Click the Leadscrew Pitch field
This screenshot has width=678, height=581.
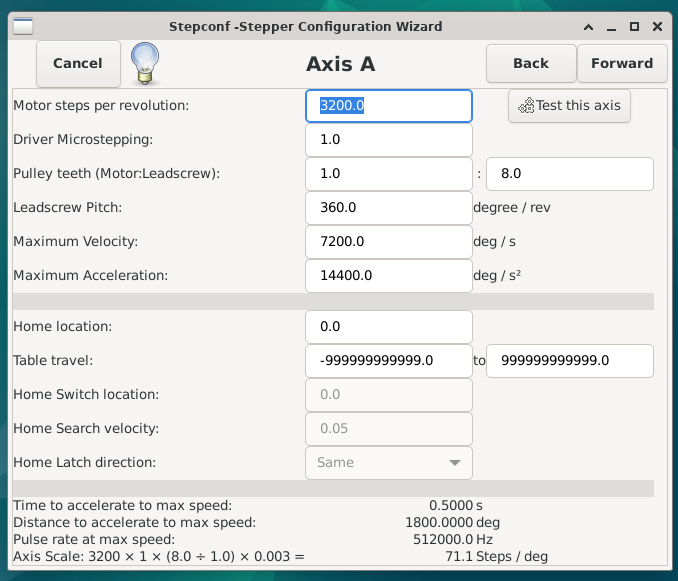(x=389, y=208)
